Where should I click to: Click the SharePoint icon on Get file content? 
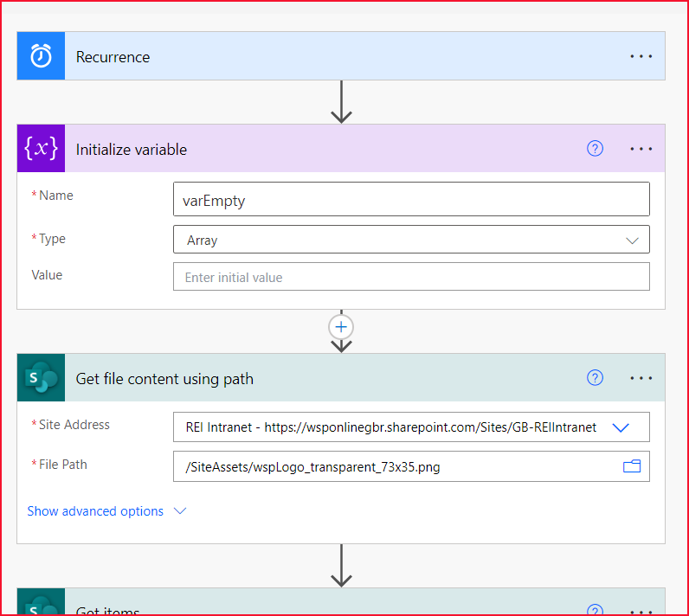[x=41, y=377]
